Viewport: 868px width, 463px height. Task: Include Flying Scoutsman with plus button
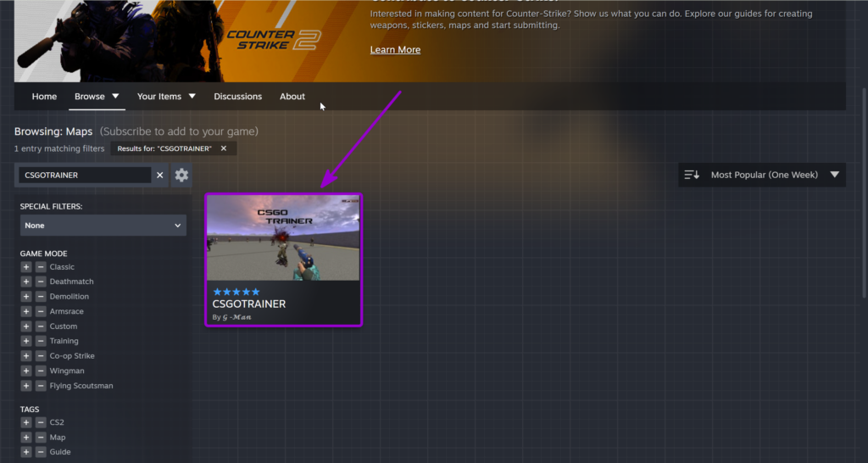tap(26, 386)
